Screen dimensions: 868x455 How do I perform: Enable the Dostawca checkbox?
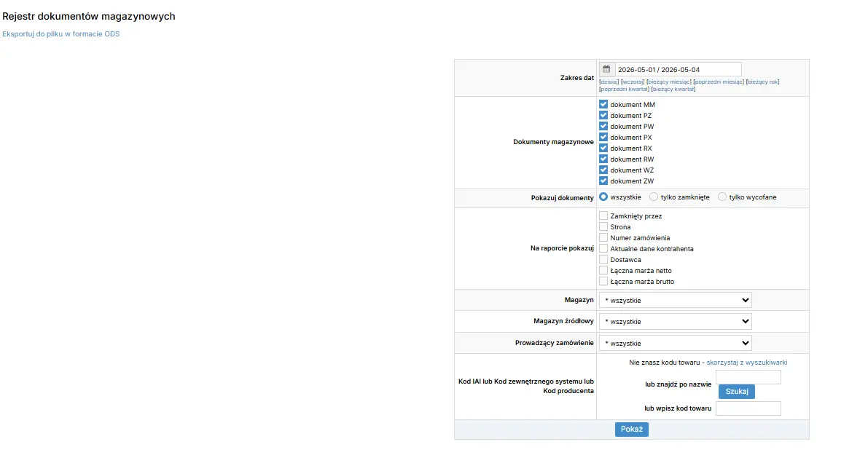(603, 259)
